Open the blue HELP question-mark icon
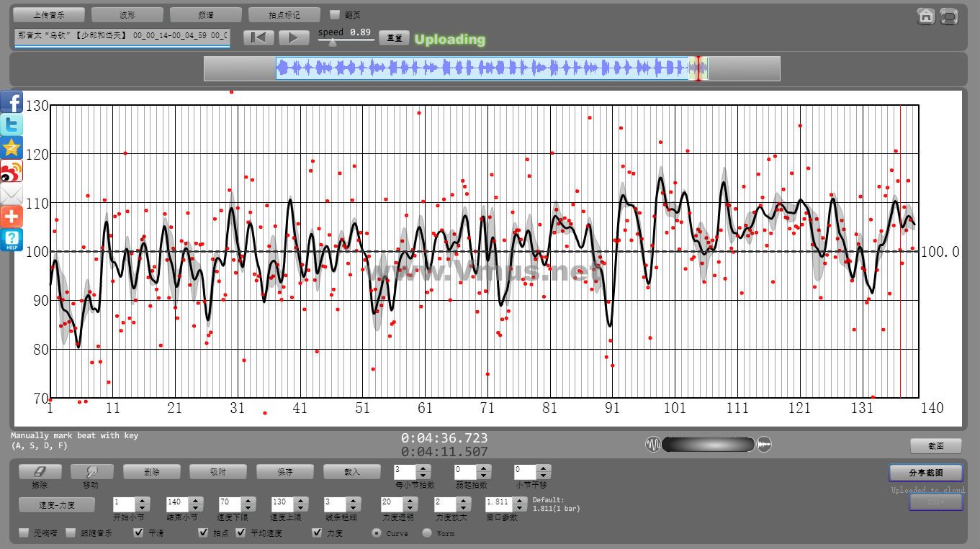Viewport: 980px width, 549px height. coord(12,240)
